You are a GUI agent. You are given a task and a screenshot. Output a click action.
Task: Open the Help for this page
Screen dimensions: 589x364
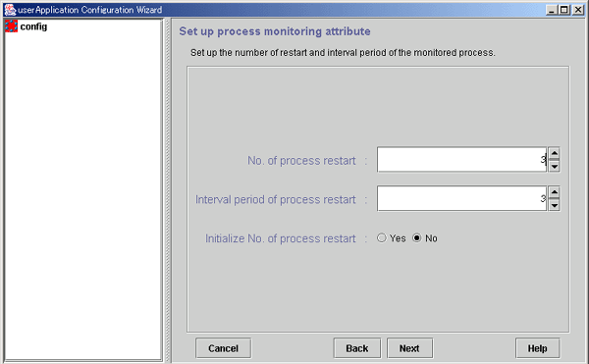[538, 348]
